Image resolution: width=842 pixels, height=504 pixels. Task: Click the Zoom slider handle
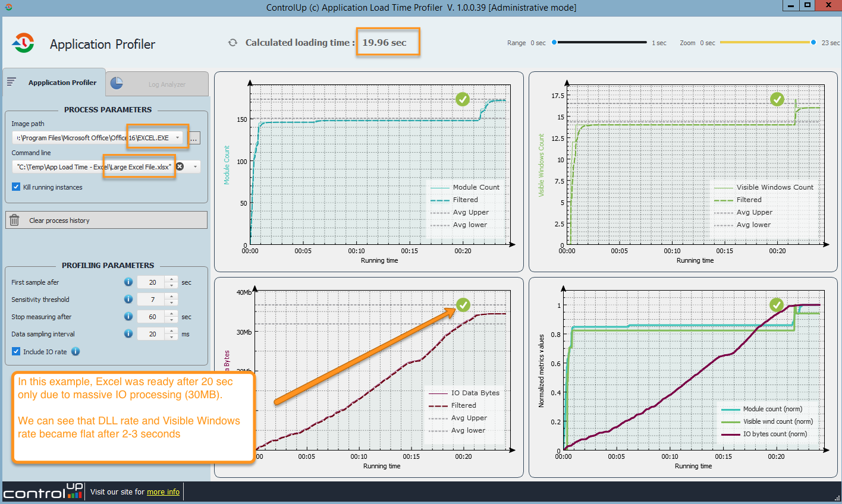click(x=813, y=43)
